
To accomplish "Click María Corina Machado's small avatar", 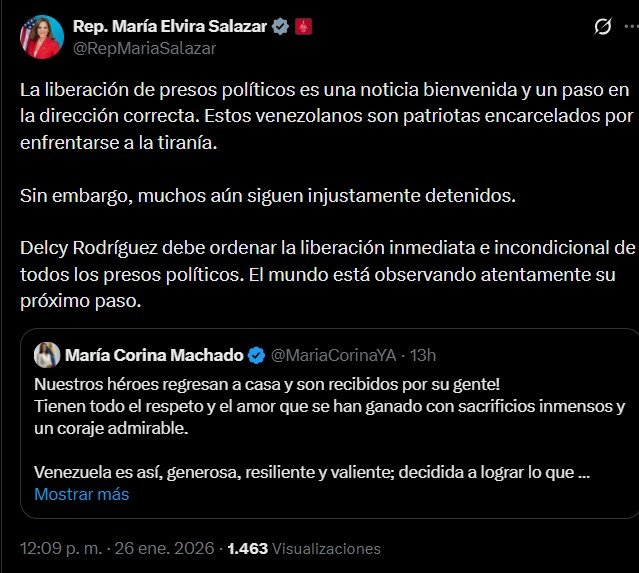I will (x=47, y=354).
